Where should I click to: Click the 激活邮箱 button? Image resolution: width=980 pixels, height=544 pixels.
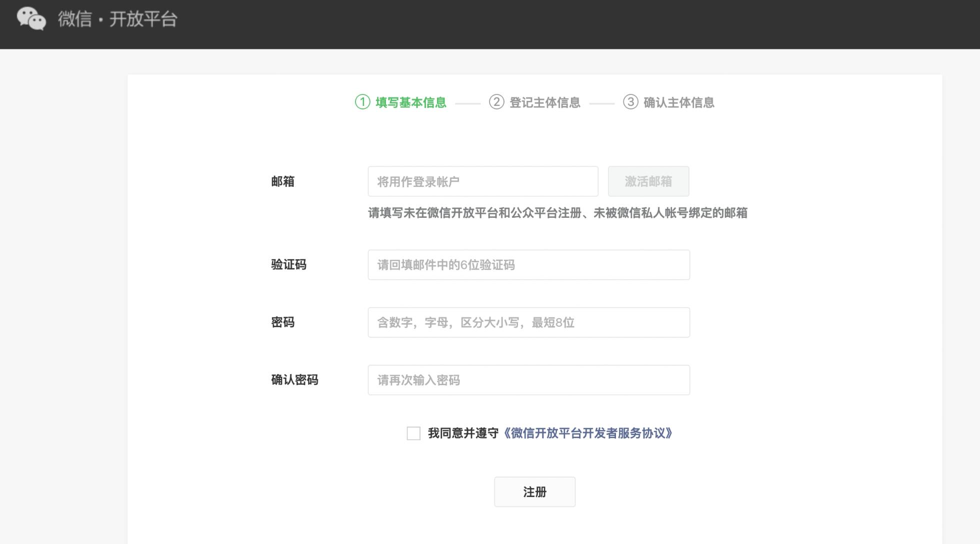click(x=648, y=181)
